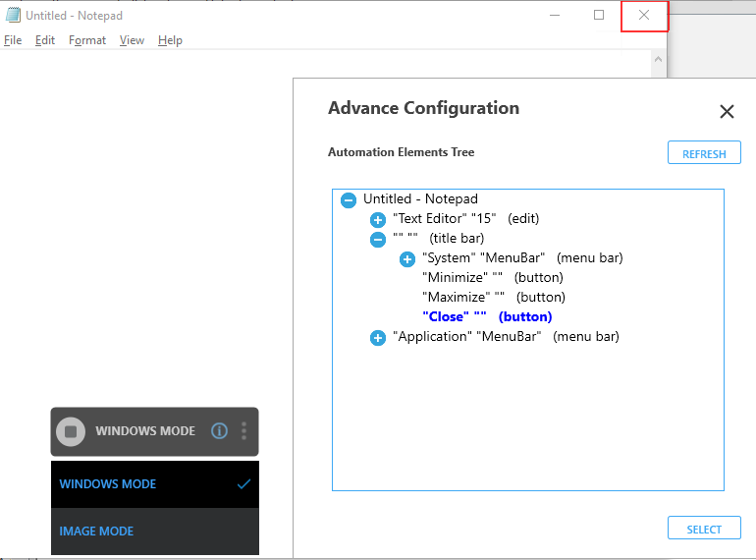The height and width of the screenshot is (560, 756).
Task: Expand the "Application" MenuBar node
Action: [x=377, y=338]
